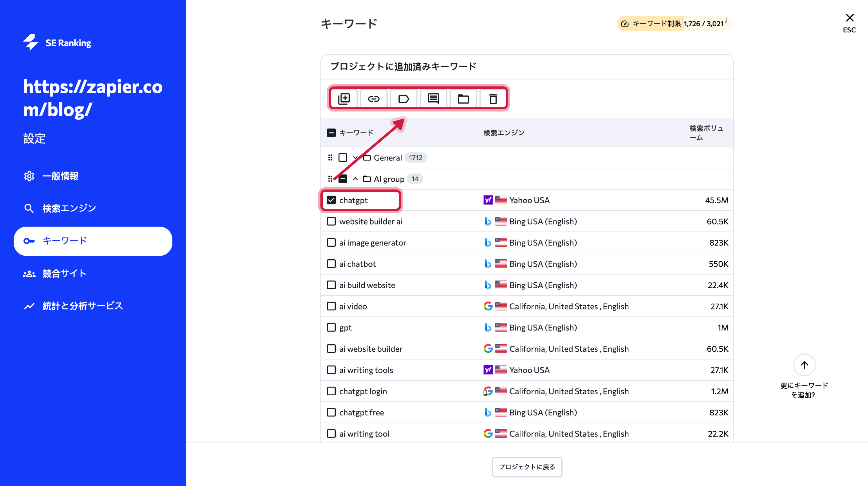This screenshot has height=486, width=868.
Task: Click the Yahoo icon in ai writing tools row
Action: tap(488, 369)
